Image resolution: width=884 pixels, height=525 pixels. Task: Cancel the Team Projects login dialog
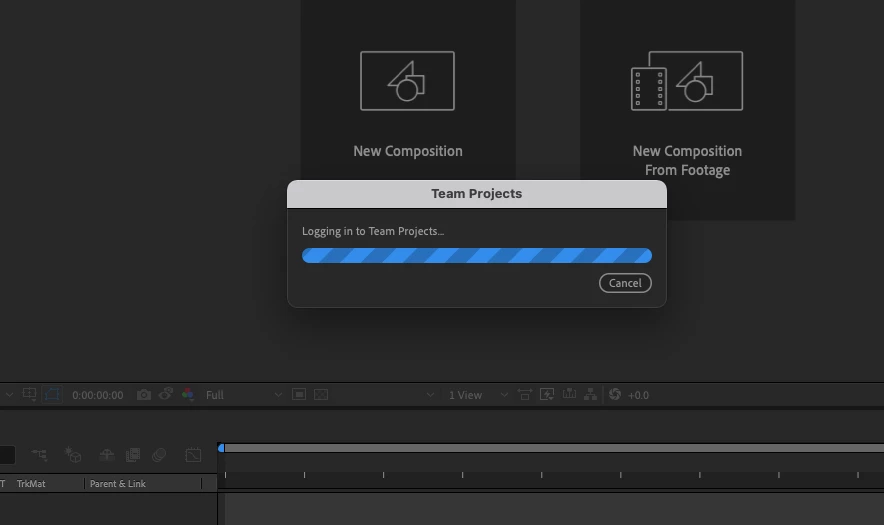[625, 283]
